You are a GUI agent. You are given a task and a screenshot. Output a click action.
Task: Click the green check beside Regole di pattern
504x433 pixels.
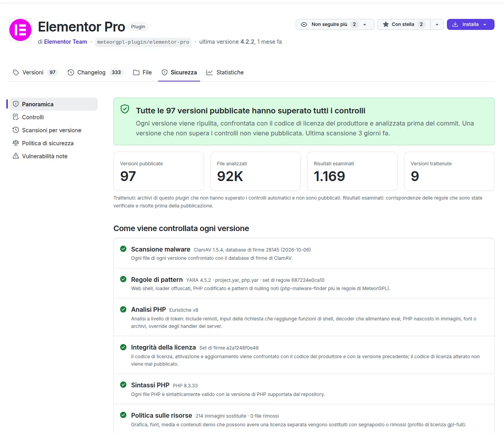[123, 279]
